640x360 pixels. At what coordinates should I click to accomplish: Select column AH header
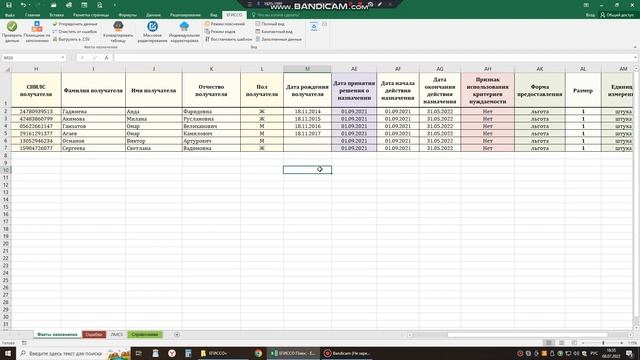tap(487, 69)
